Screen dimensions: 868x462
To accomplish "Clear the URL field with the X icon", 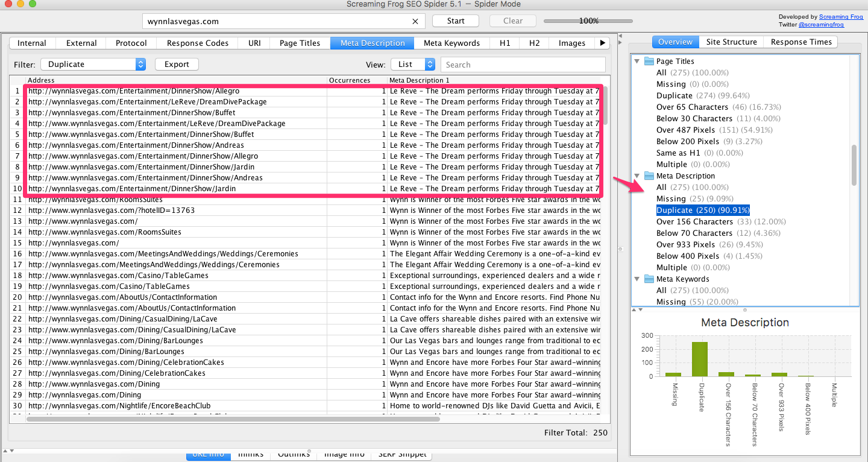I will pos(415,21).
